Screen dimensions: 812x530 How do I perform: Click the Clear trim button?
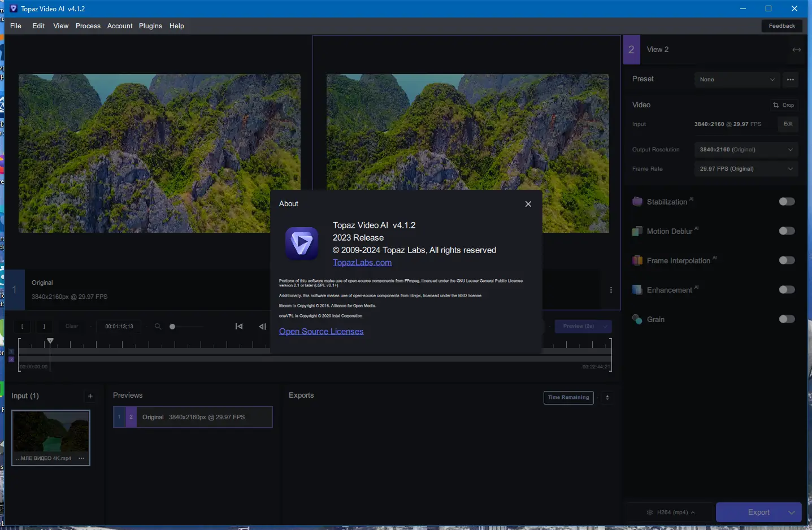point(72,326)
